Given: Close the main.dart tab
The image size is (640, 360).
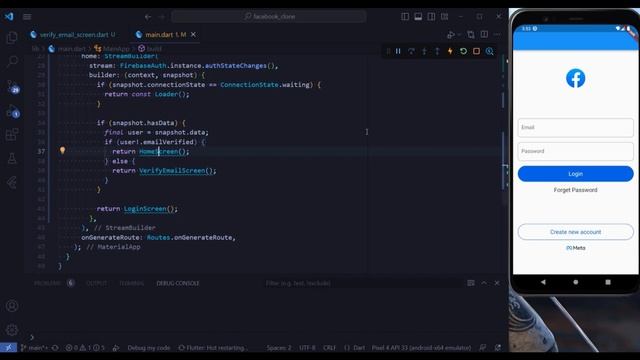Looking at the screenshot, I should coord(193,35).
